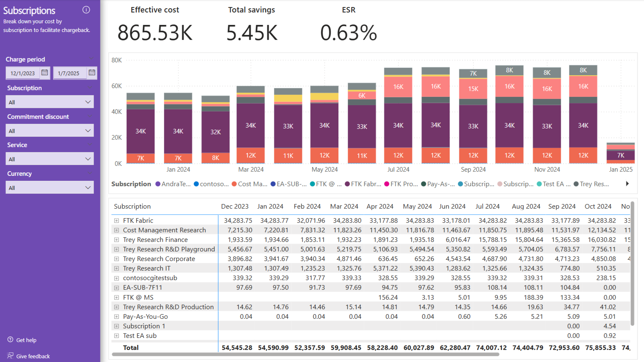Click the start date 12/1/2023 field

(x=23, y=73)
